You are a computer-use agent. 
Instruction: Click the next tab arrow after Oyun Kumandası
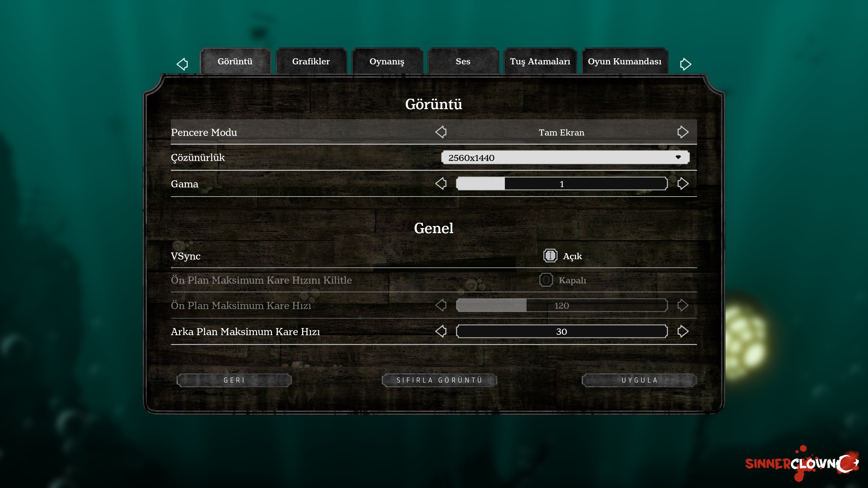coord(685,64)
